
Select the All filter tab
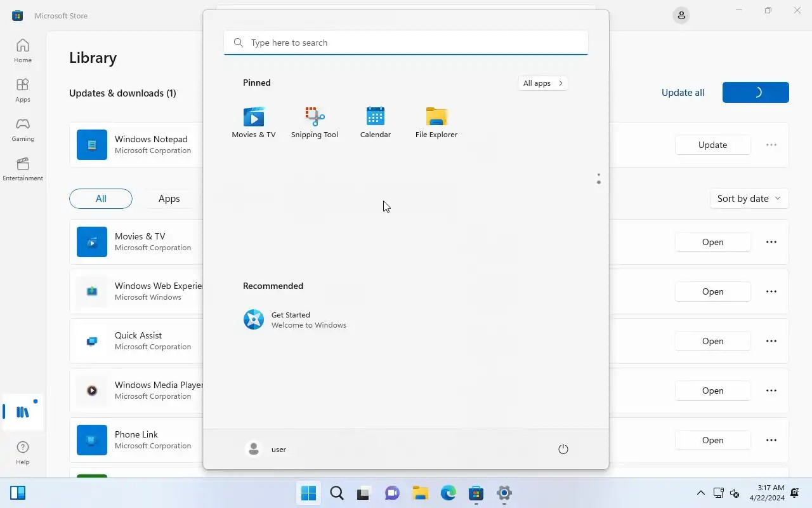tap(101, 199)
